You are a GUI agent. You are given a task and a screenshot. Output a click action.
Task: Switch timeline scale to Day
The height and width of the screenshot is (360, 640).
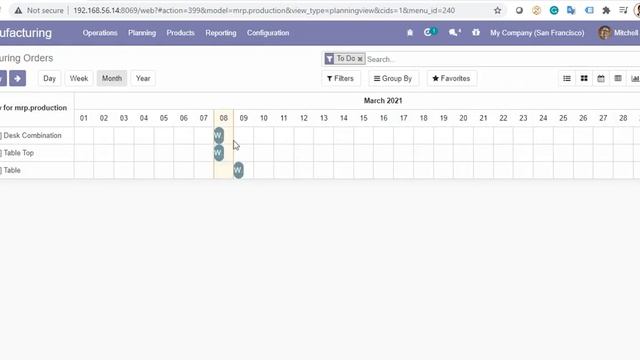coord(49,78)
